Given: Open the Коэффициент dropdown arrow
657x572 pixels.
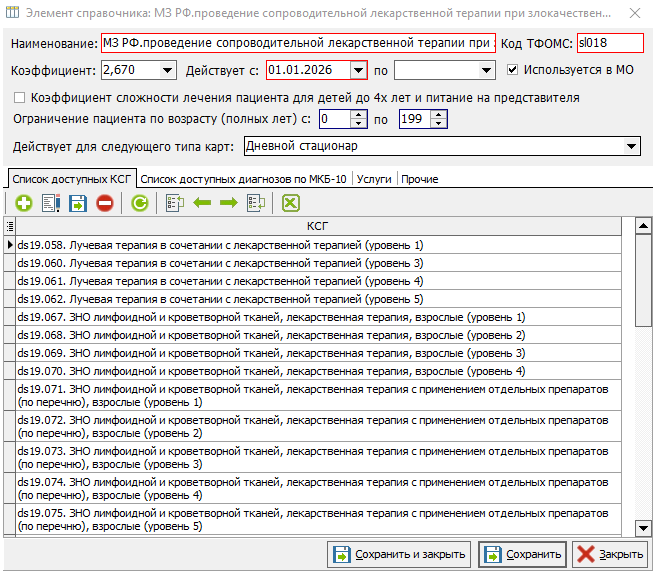Looking at the screenshot, I should point(167,70).
